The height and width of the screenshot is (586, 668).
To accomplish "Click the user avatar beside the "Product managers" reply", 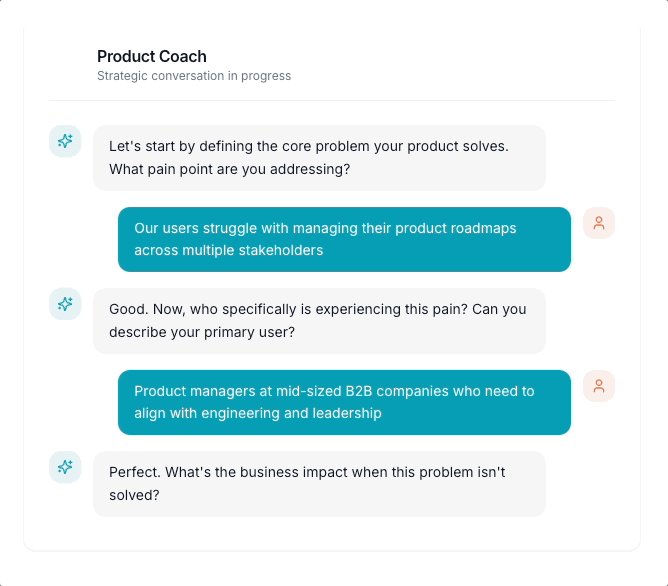I will (599, 386).
